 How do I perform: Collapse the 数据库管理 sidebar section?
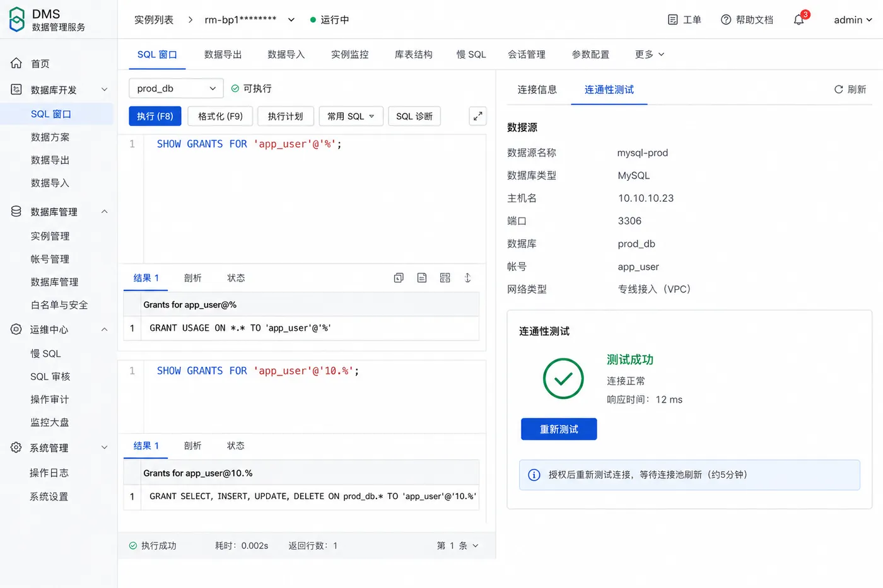105,212
